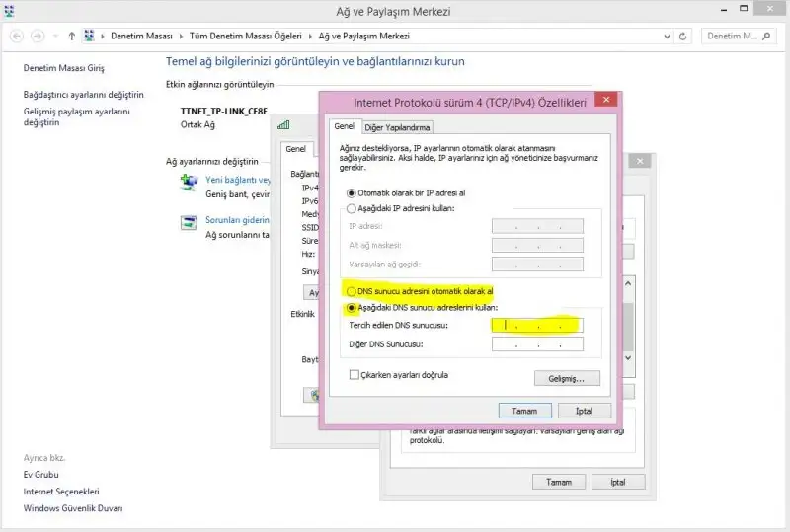Click the forward navigation arrow

(39, 36)
